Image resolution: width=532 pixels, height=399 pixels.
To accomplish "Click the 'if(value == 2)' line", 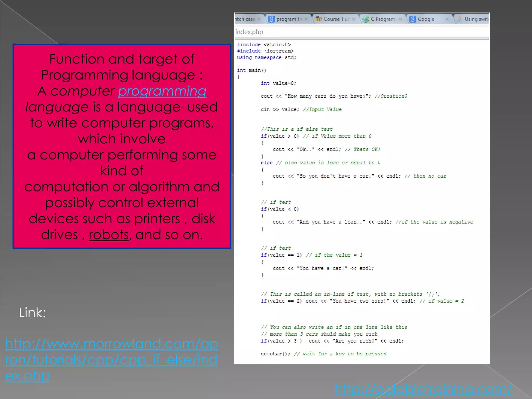I will click(x=362, y=301).
